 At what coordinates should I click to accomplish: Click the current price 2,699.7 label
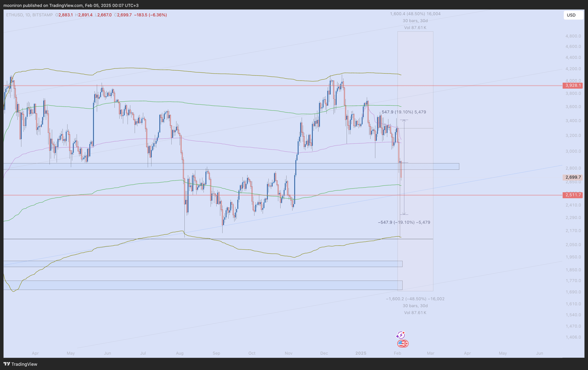click(x=572, y=177)
